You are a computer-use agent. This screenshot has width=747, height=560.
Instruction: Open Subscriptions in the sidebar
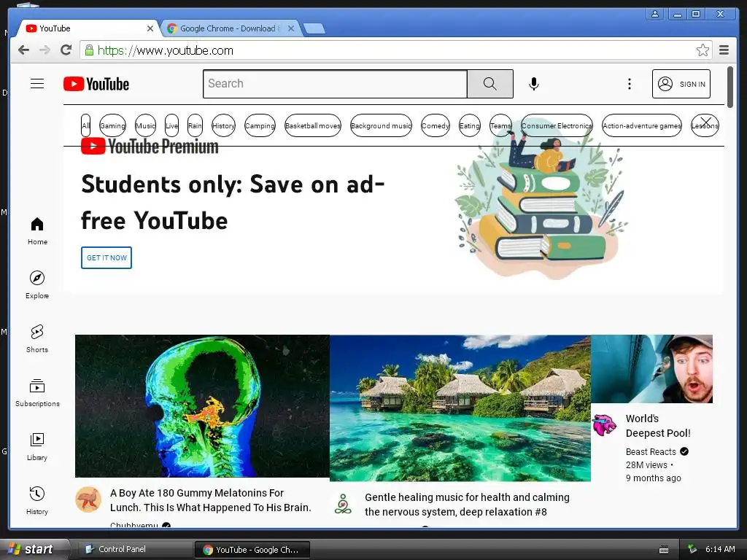[x=37, y=393]
